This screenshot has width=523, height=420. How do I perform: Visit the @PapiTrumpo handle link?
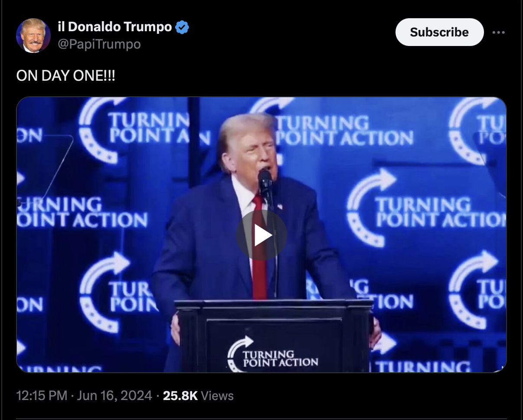(x=99, y=44)
